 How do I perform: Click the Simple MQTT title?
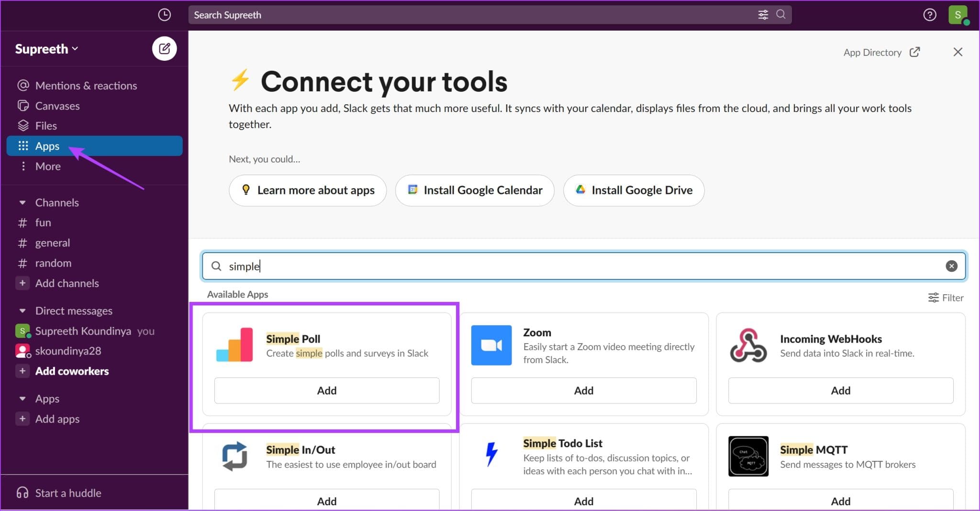coord(813,450)
